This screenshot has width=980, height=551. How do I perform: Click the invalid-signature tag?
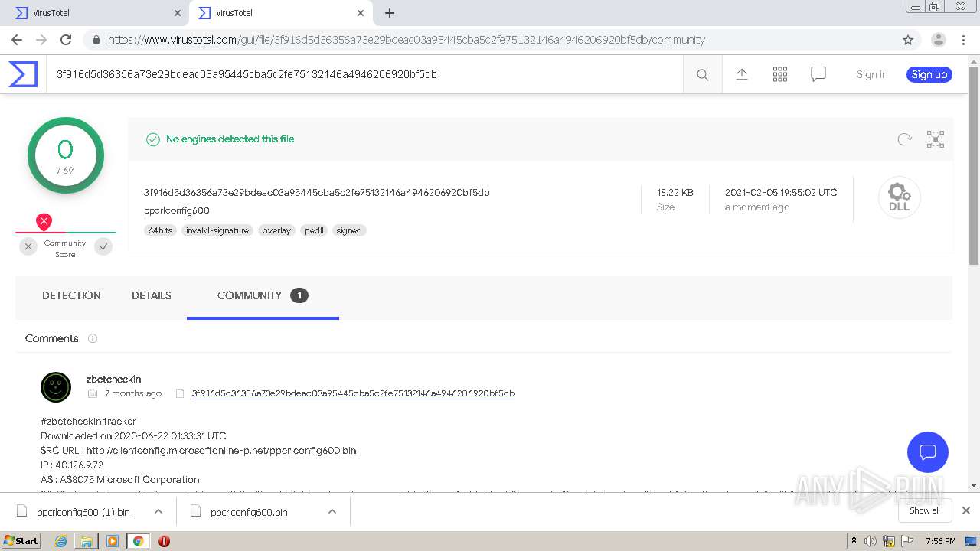pyautogui.click(x=217, y=230)
